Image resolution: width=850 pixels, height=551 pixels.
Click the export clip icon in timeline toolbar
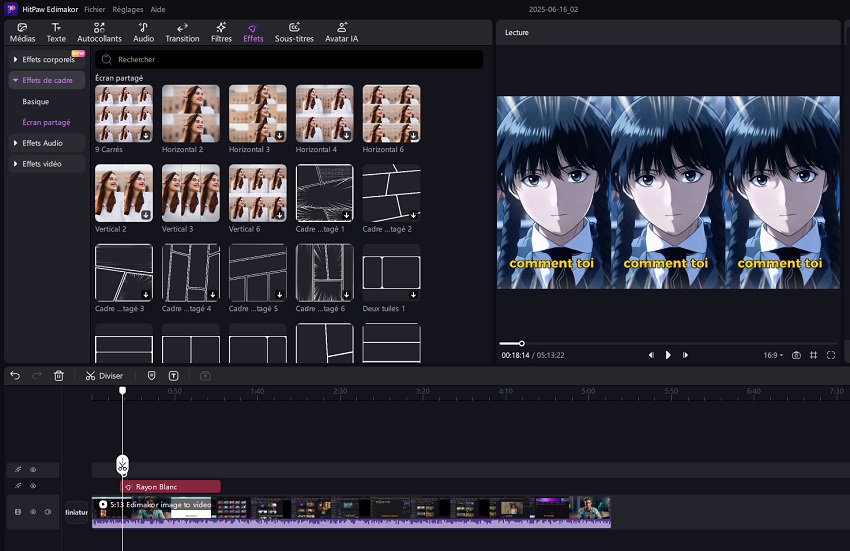tap(205, 375)
